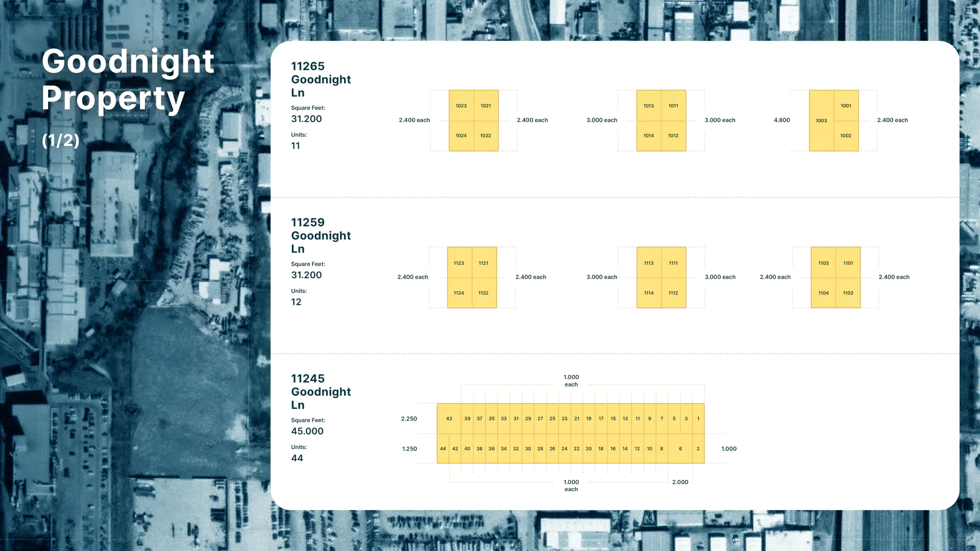This screenshot has height=551, width=980.
Task: Select unit 1003 large yellow block
Action: tap(821, 121)
